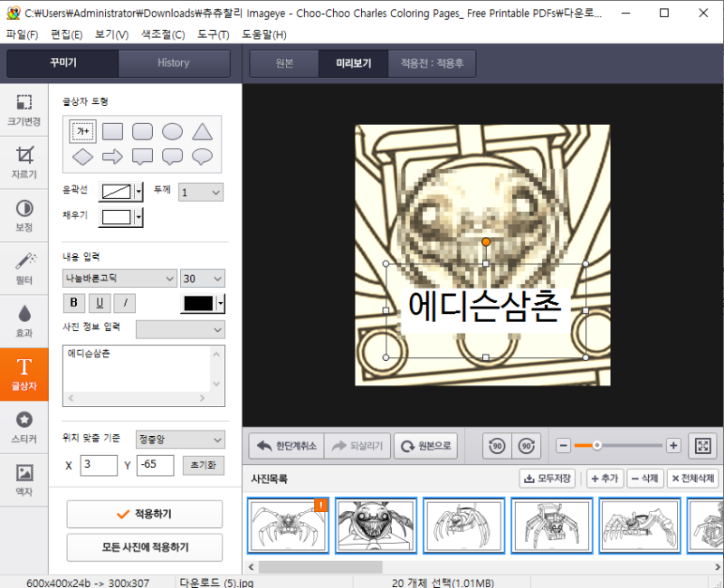Screen dimensions: 724x588
Task: Select the 자르기 crop tool
Action: [x=24, y=163]
